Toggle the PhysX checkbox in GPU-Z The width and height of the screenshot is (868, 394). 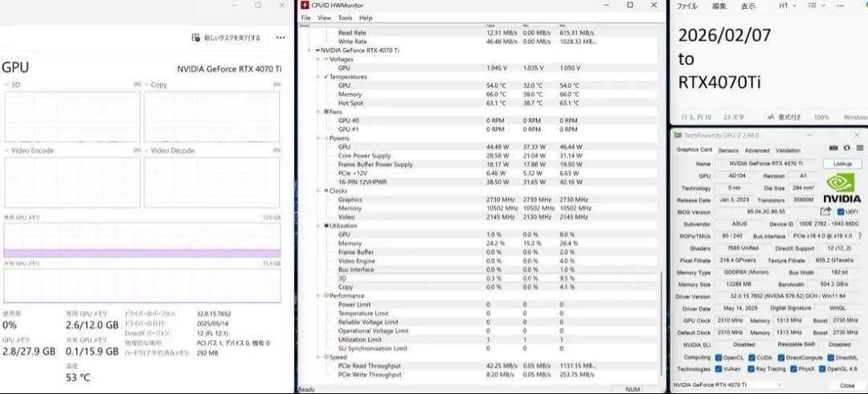pos(794,369)
